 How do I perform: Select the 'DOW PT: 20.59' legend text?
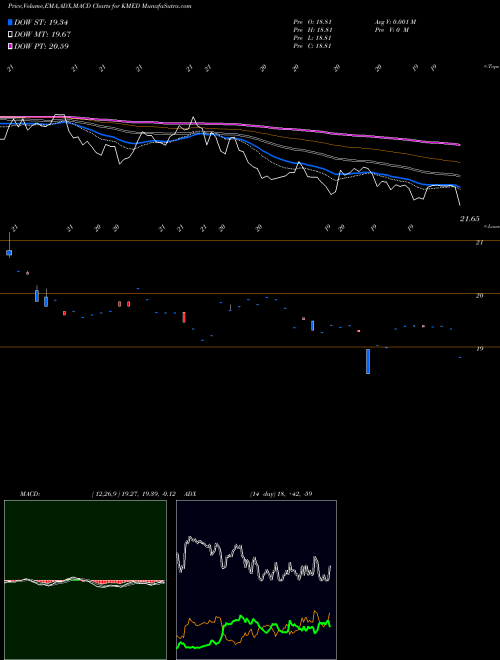pyautogui.click(x=42, y=46)
